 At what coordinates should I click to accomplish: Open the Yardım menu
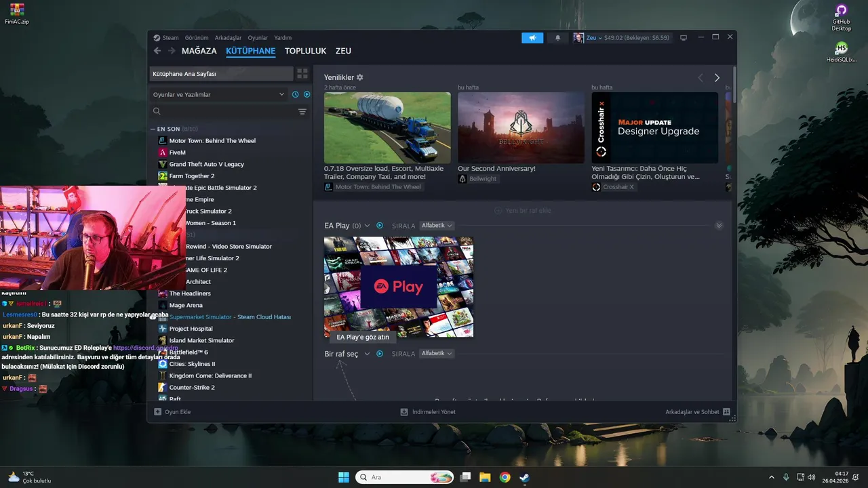283,38
